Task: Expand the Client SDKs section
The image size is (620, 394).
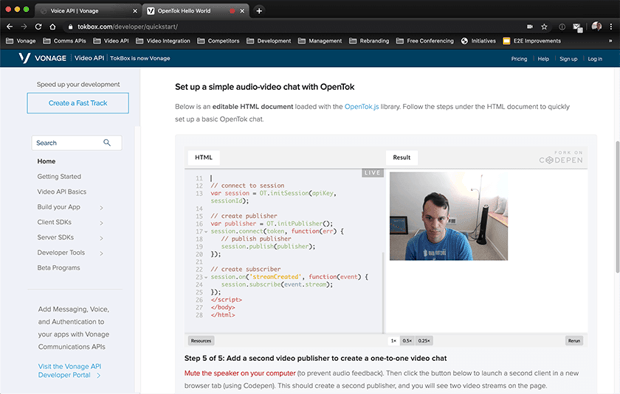Action: pos(101,223)
